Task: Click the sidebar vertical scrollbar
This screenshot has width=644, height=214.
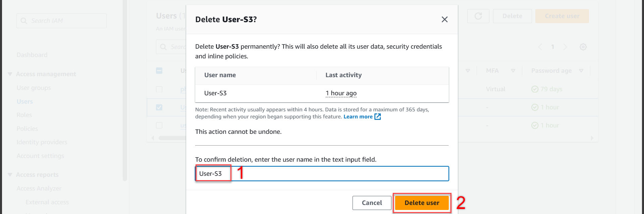Action: point(125,91)
